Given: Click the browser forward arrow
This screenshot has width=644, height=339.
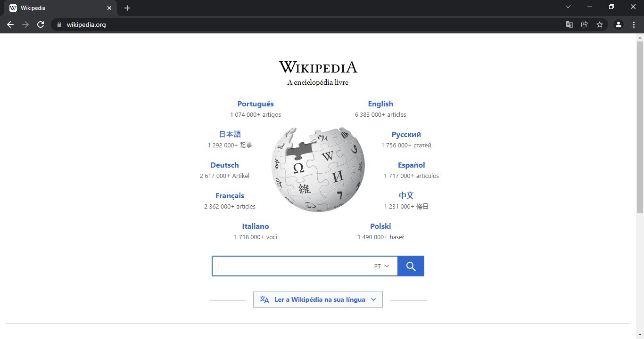Looking at the screenshot, I should (25, 24).
